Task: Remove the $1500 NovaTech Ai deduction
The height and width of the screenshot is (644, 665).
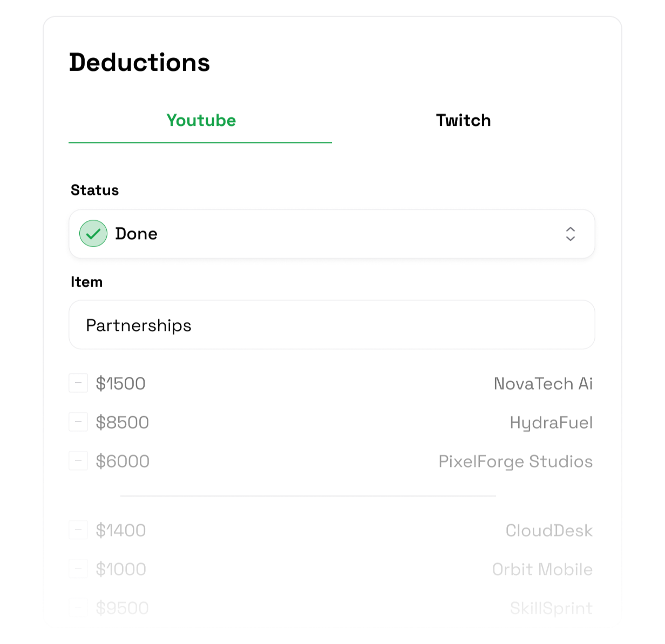Action: point(78,383)
